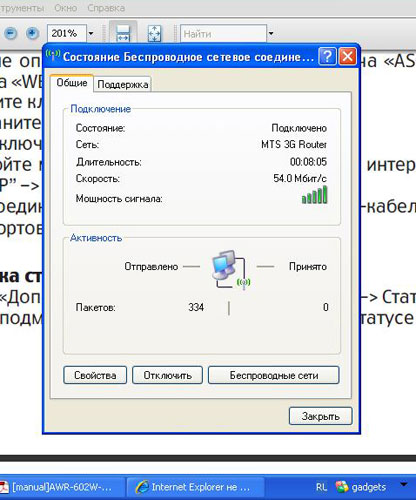Open Беспроводные сети button
The image size is (416, 500).
click(274, 375)
